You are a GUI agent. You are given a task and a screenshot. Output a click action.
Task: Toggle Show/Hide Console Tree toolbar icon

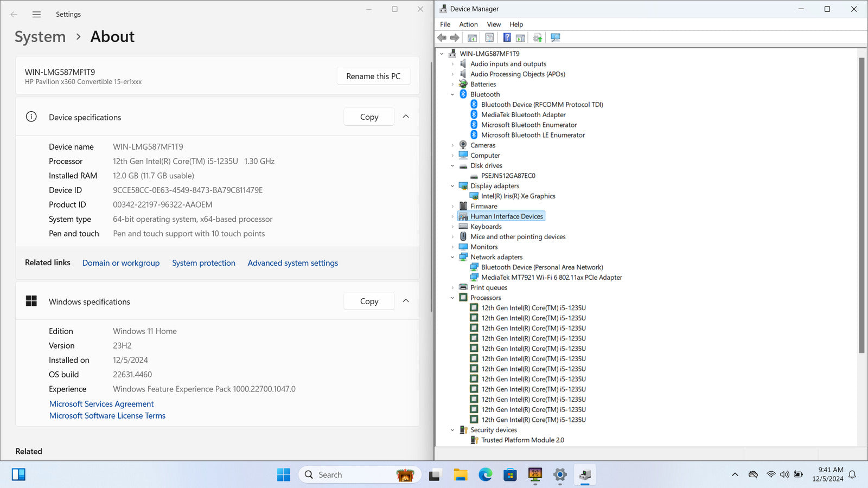click(473, 37)
